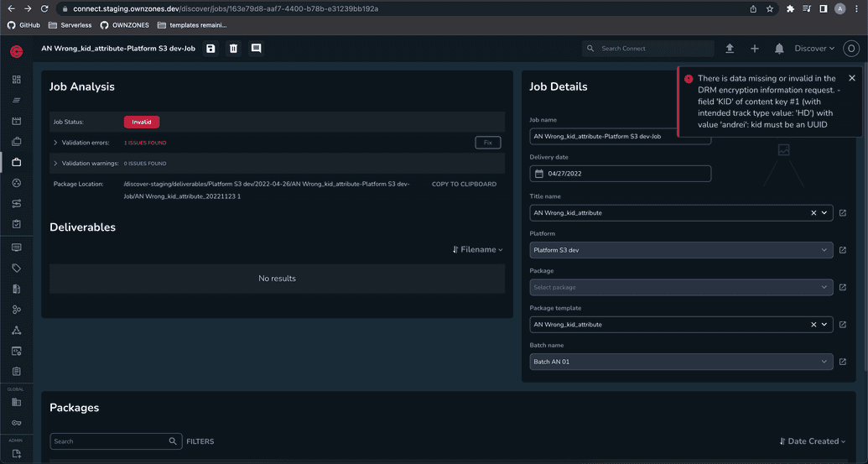Click the browser address bar URL
Image resolution: width=868 pixels, height=464 pixels.
click(226, 9)
